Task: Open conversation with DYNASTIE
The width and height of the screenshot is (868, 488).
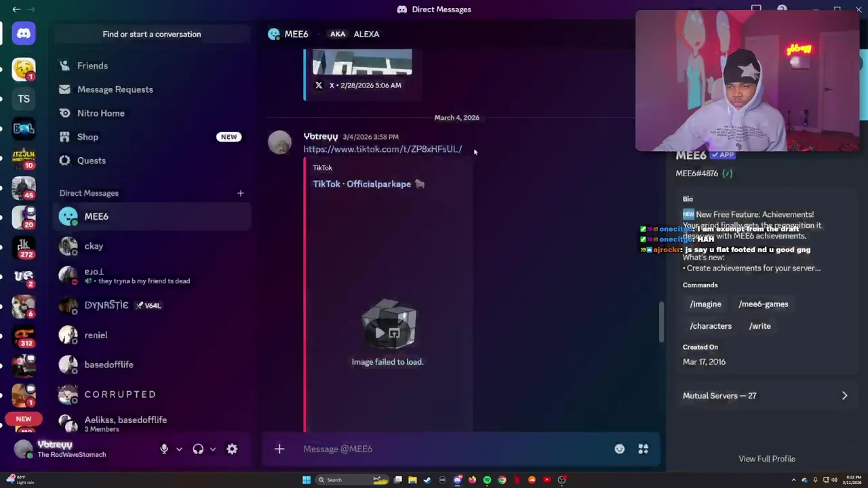Action: pos(152,305)
